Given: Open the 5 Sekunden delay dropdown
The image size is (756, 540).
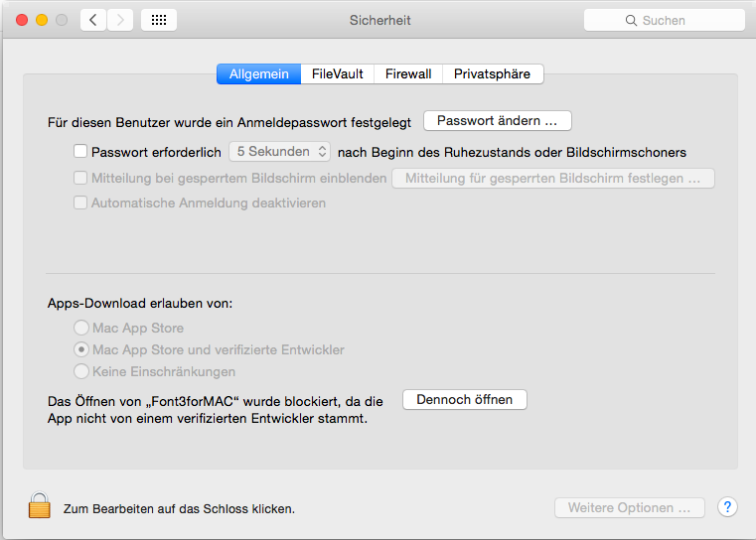Looking at the screenshot, I should pos(280,152).
